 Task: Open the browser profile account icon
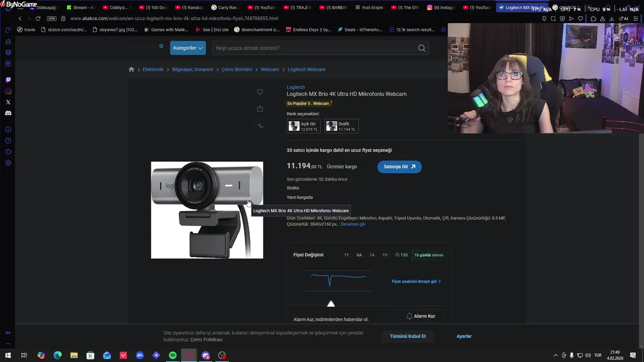602,19
